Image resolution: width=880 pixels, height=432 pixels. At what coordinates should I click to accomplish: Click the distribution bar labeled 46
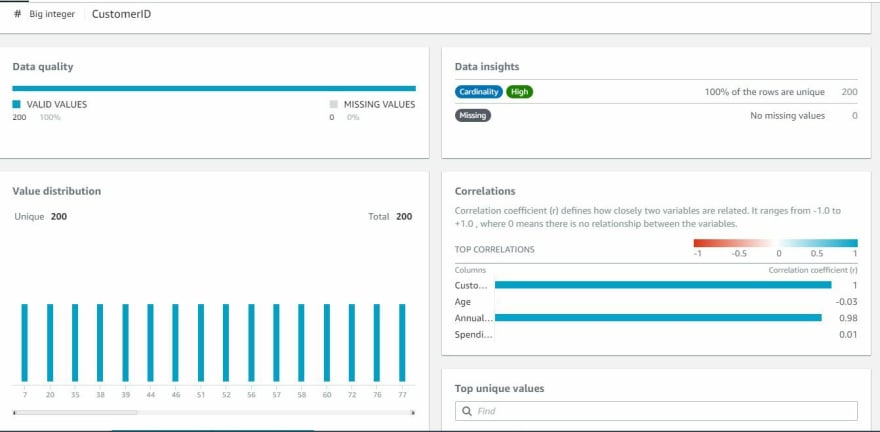176,343
